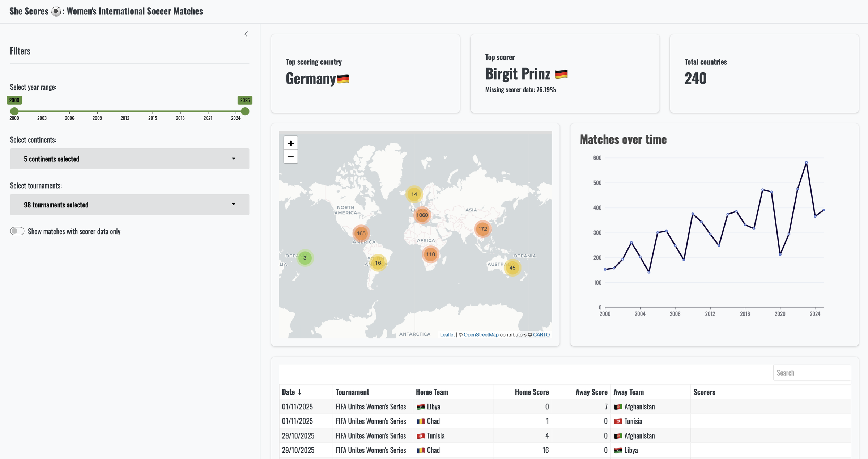Open the Leaflet attribution link
Image resolution: width=868 pixels, height=459 pixels.
(447, 334)
